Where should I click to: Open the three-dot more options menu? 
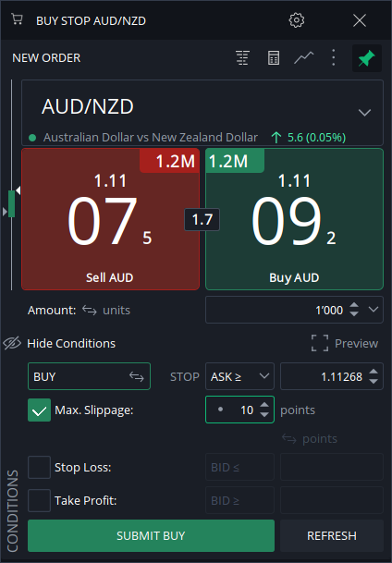pos(334,58)
